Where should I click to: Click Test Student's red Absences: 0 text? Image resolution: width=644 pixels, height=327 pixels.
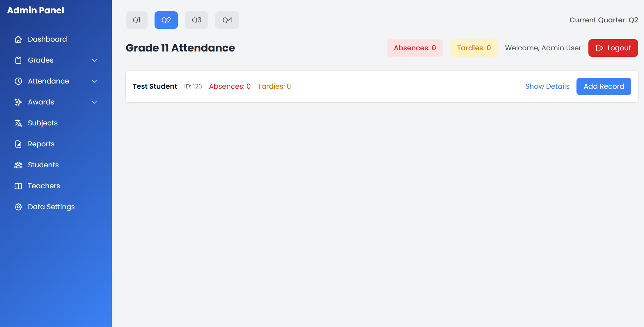tap(230, 86)
